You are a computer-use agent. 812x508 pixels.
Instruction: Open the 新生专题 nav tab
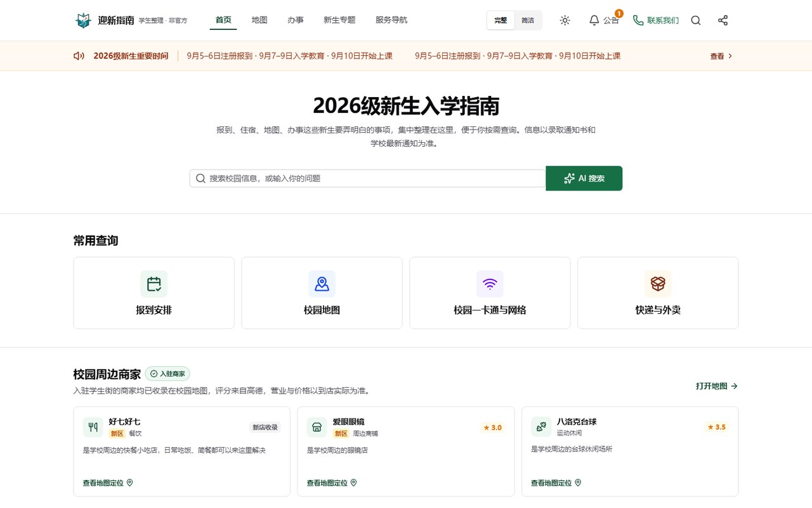click(x=339, y=20)
